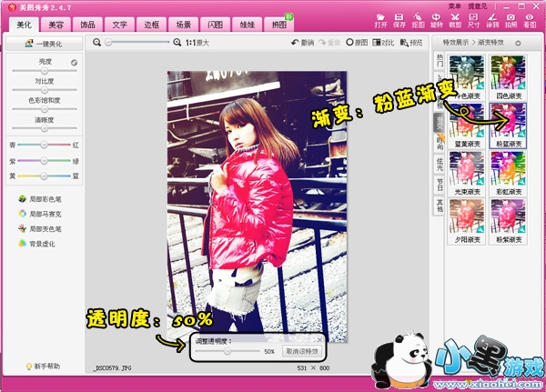Select the 节日 effects category tab

440,185
